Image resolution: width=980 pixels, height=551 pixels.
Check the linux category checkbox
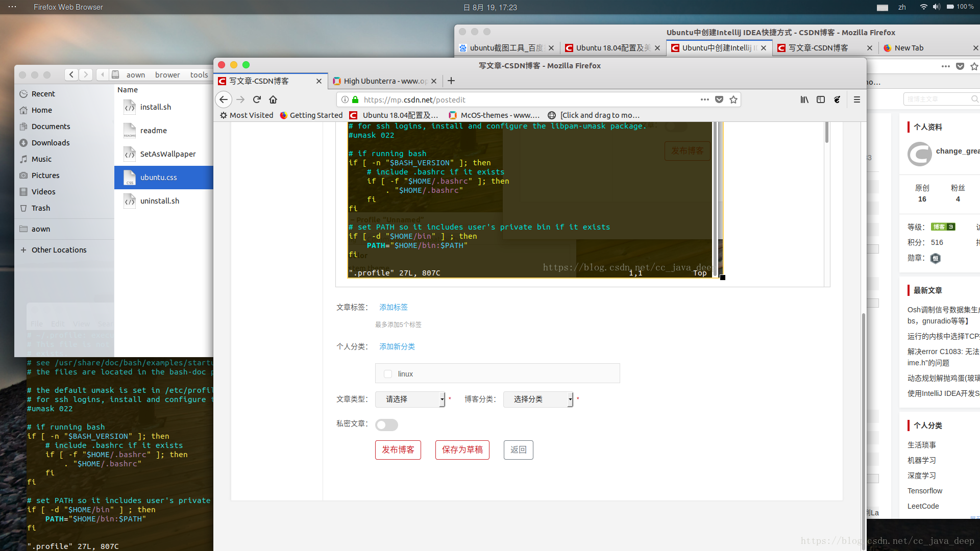coord(388,374)
